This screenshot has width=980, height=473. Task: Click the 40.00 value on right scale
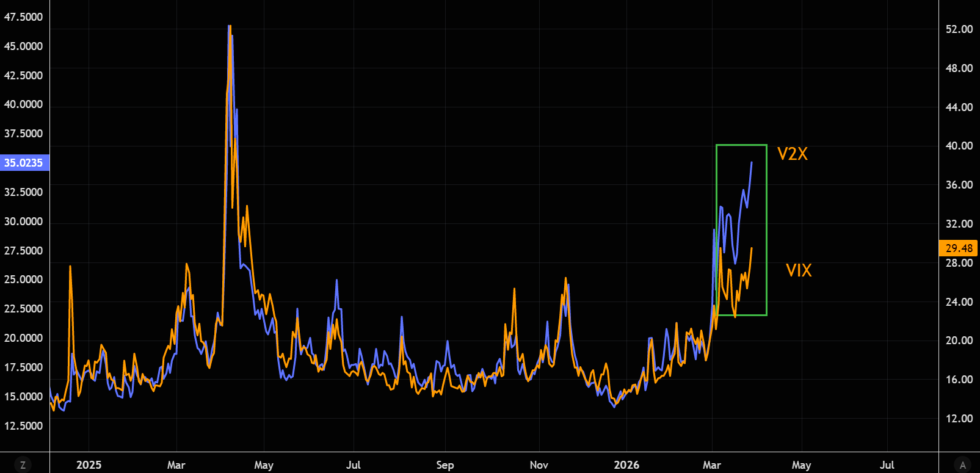[x=959, y=146]
